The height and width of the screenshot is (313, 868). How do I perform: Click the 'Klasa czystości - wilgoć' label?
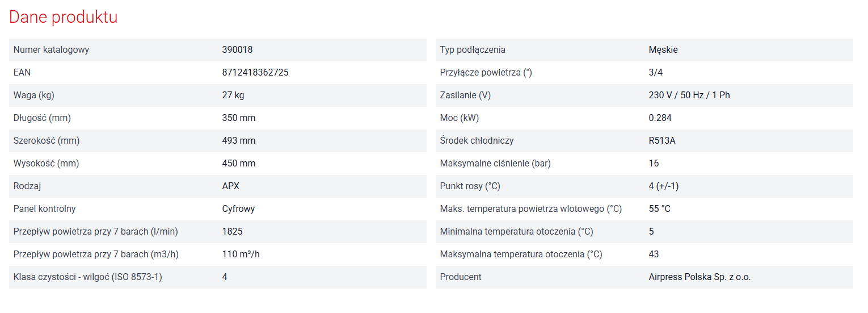tap(87, 277)
